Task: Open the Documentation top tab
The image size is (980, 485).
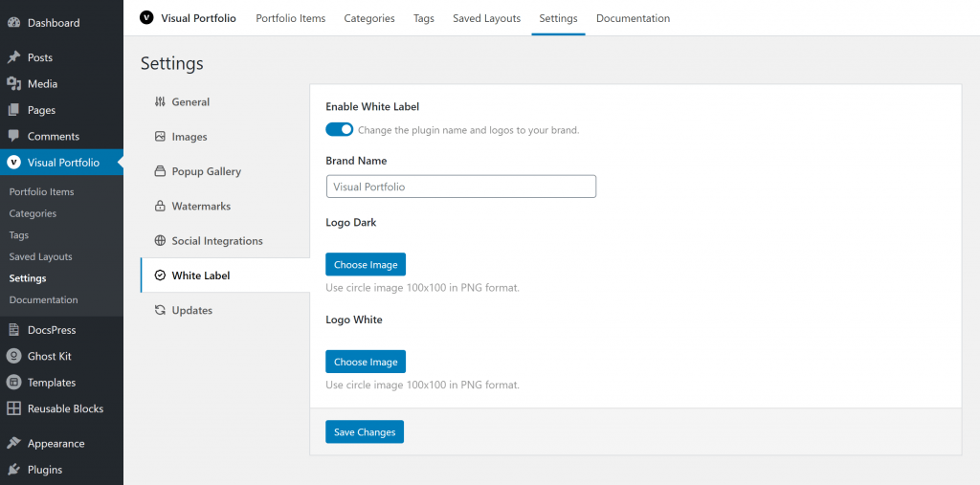Action: coord(634,18)
